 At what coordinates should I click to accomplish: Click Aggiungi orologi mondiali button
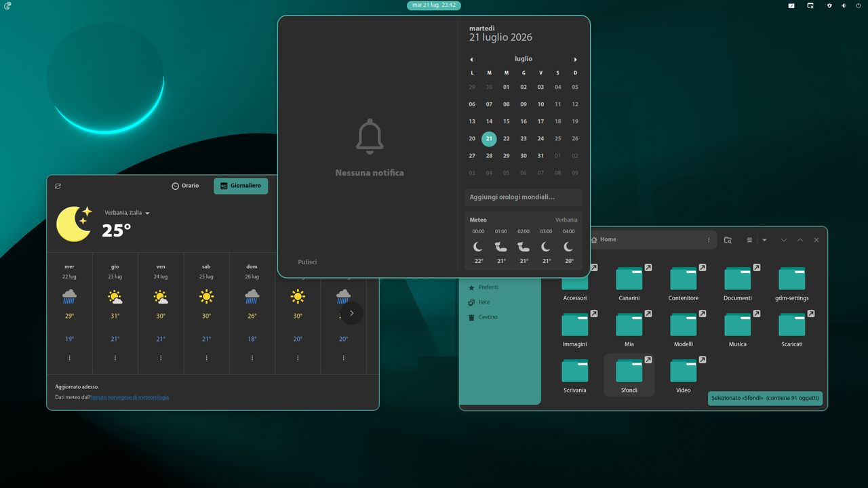[524, 197]
